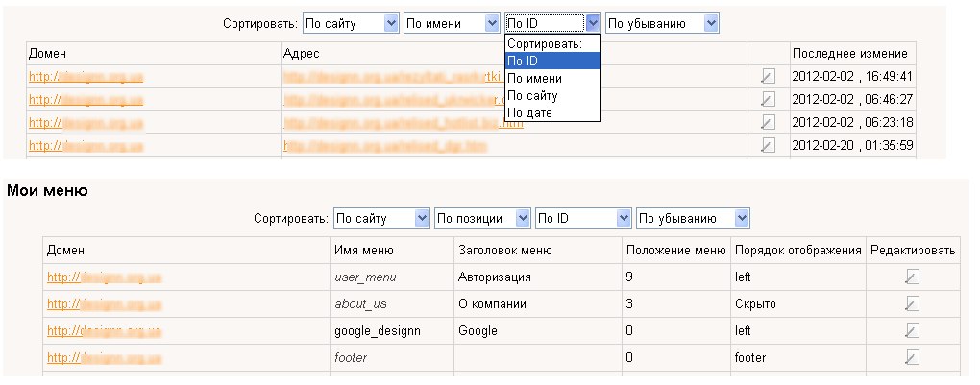
Task: Open the 'По сайту' dropdown in Мои меню
Action: click(x=381, y=218)
